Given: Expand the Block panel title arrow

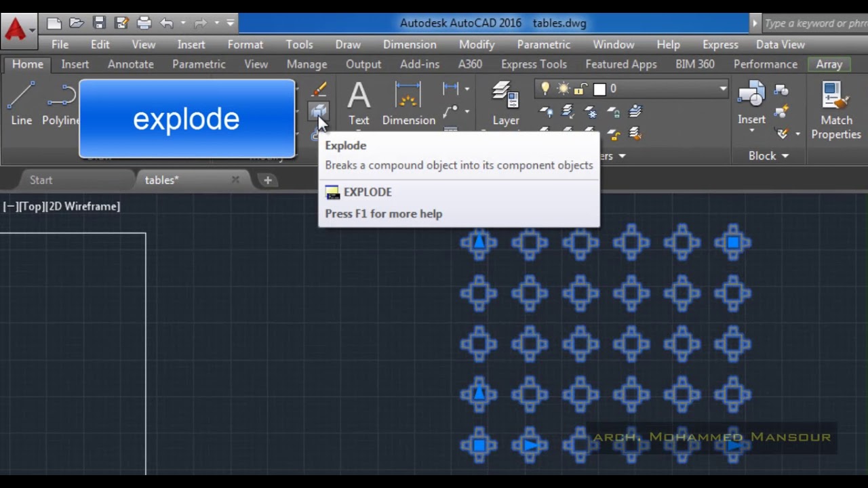Looking at the screenshot, I should [x=785, y=156].
